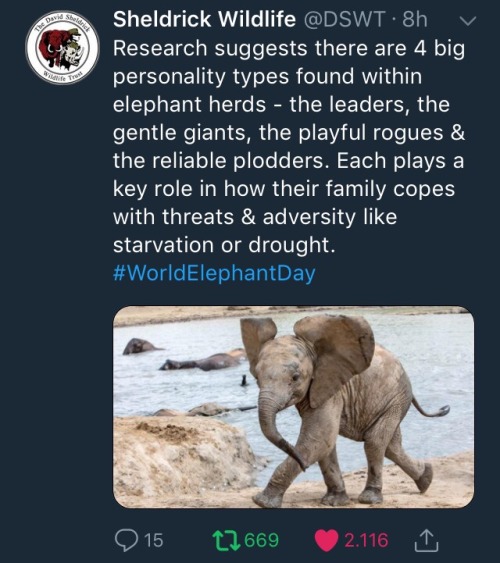Open the Sheldrick Wildlife profile avatar
The width and height of the screenshot is (500, 563).
(62, 47)
